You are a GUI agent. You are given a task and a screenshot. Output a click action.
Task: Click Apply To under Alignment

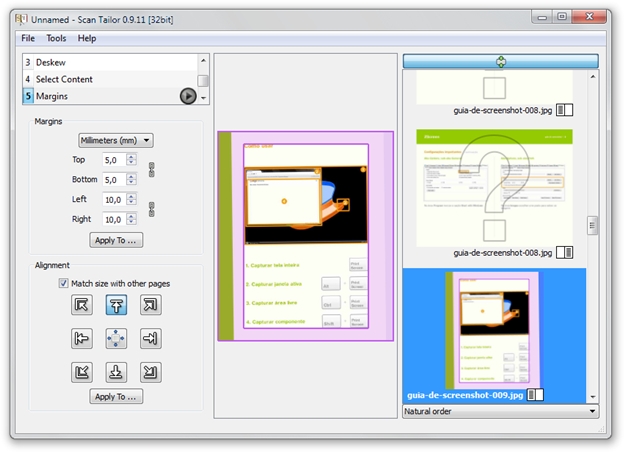116,397
